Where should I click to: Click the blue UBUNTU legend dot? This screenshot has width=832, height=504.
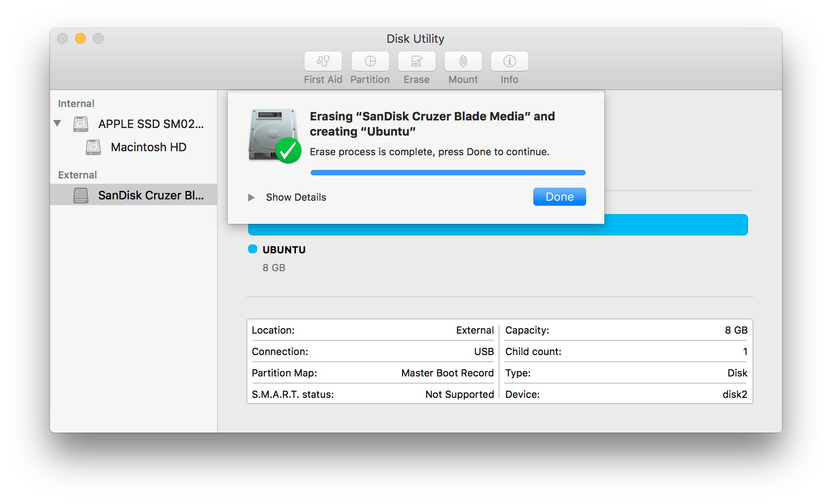pyautogui.click(x=253, y=249)
